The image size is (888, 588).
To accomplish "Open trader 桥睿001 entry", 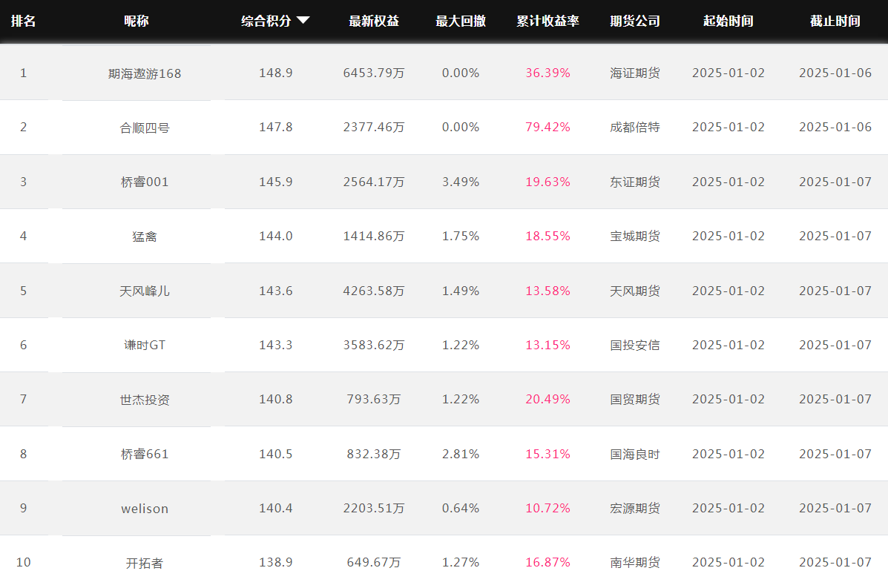I will click(145, 182).
